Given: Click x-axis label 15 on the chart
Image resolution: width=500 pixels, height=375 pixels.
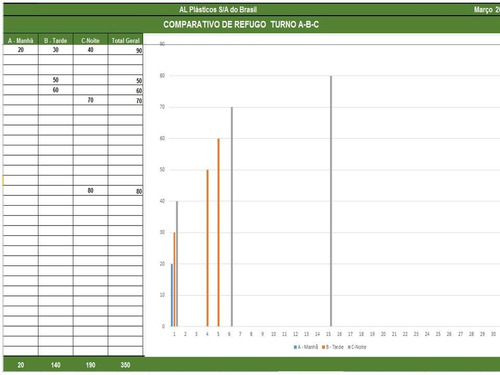Looking at the screenshot, I should (328, 334).
